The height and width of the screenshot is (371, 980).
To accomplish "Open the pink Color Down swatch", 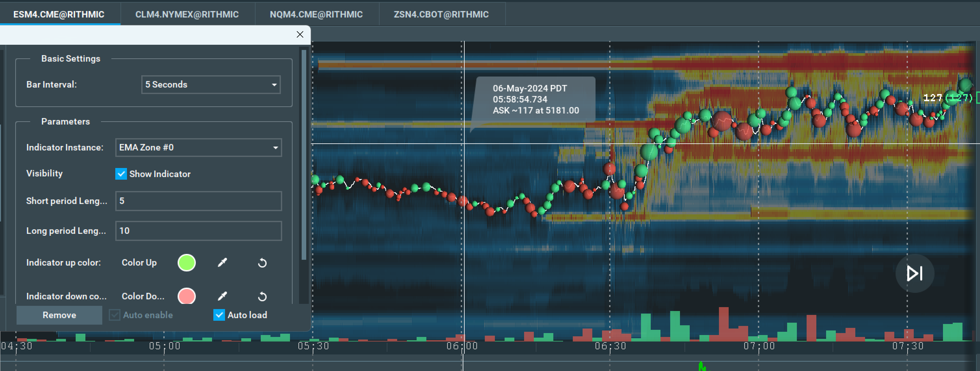I will pos(186,296).
